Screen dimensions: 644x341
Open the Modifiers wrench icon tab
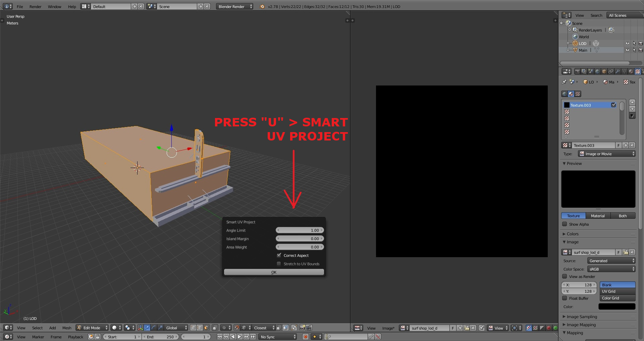(x=618, y=71)
